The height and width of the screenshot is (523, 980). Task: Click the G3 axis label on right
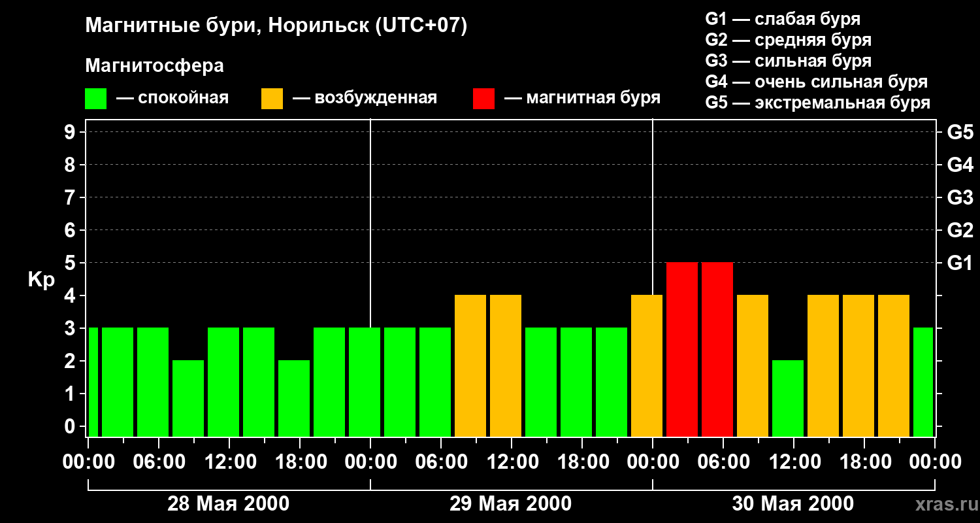tap(960, 197)
